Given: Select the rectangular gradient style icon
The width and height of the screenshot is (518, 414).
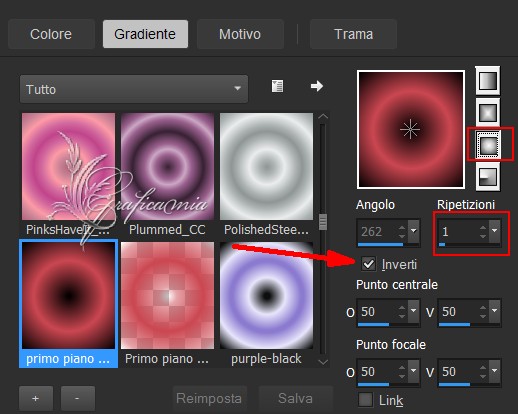Looking at the screenshot, I should click(487, 112).
